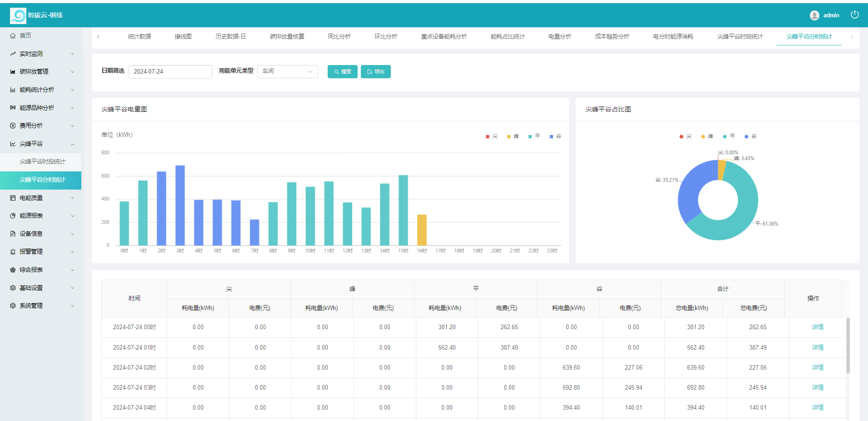
Task: Switch to the 同比分析 tab
Action: coord(339,36)
